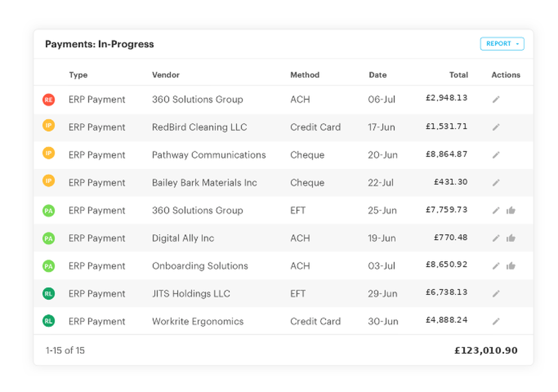Click the IP status badge for RedBird Cleaning
Screen dimensions: 558x392
(49, 125)
